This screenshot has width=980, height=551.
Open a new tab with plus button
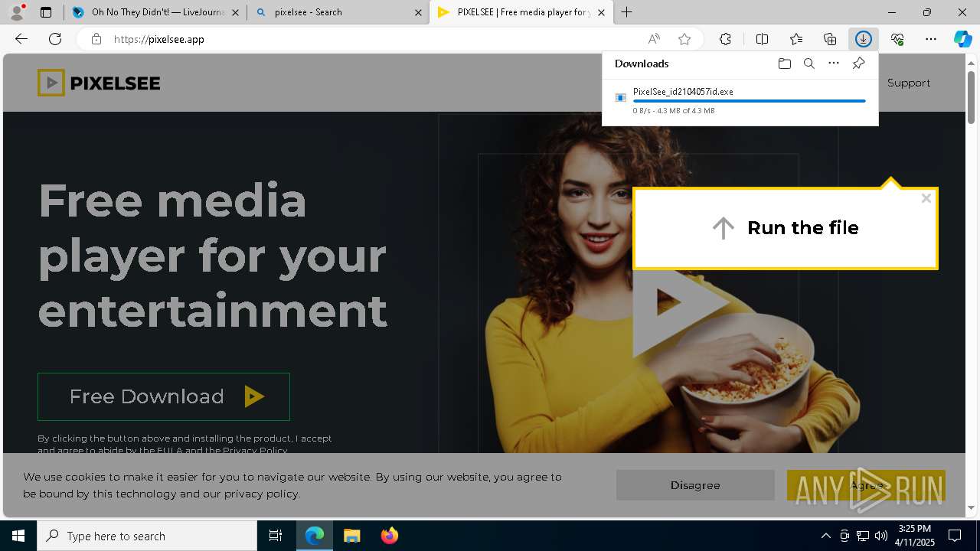pos(627,12)
